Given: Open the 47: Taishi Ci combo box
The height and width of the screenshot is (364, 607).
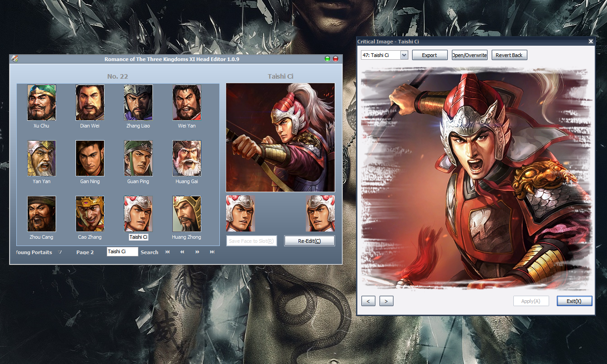Looking at the screenshot, I should 384,55.
